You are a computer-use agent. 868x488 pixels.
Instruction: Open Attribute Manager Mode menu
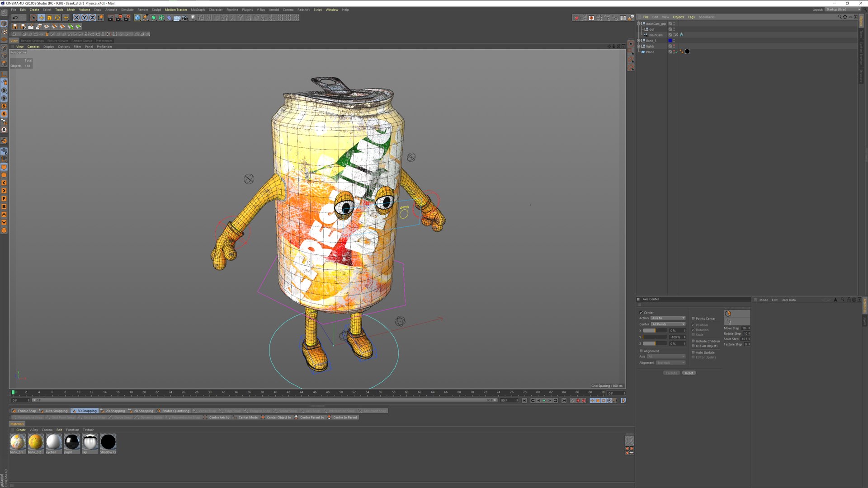click(764, 300)
